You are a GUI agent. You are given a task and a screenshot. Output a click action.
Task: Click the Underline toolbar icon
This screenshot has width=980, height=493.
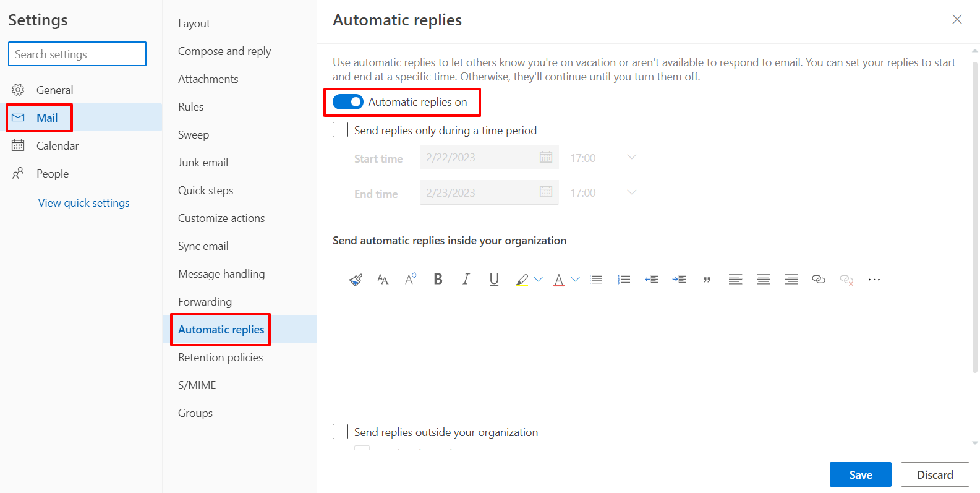(x=494, y=280)
